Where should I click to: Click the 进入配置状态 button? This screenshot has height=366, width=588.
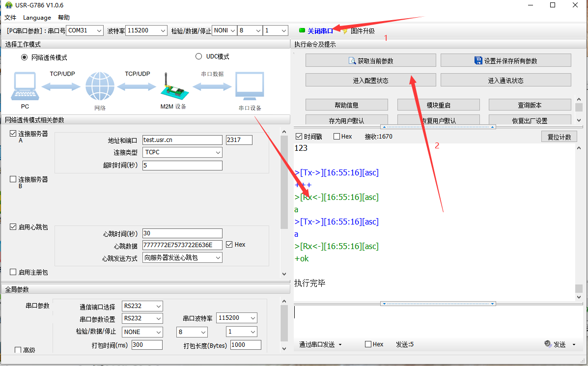click(370, 81)
